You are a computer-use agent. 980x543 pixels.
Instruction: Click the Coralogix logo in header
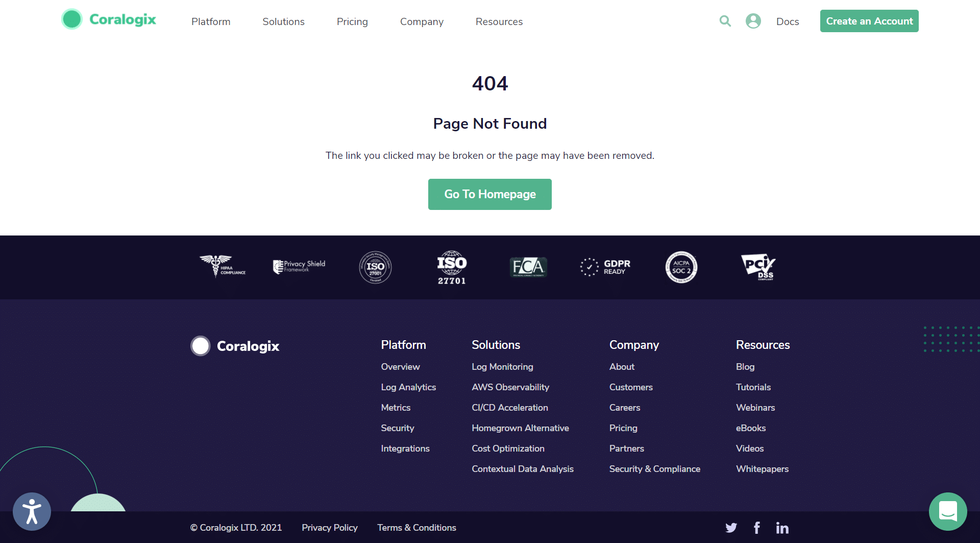[109, 19]
